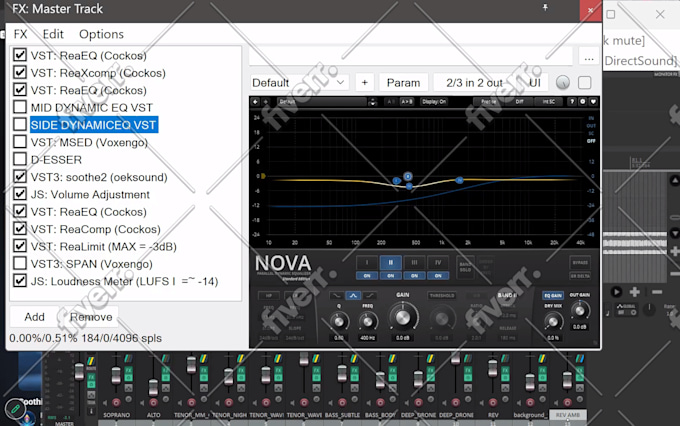Click the Add FX button
The width and height of the screenshot is (680, 426).
coord(34,317)
